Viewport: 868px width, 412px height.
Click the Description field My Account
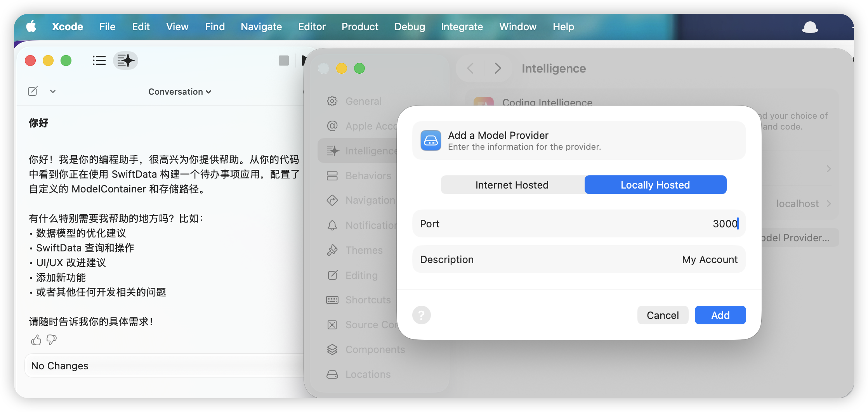(x=579, y=259)
